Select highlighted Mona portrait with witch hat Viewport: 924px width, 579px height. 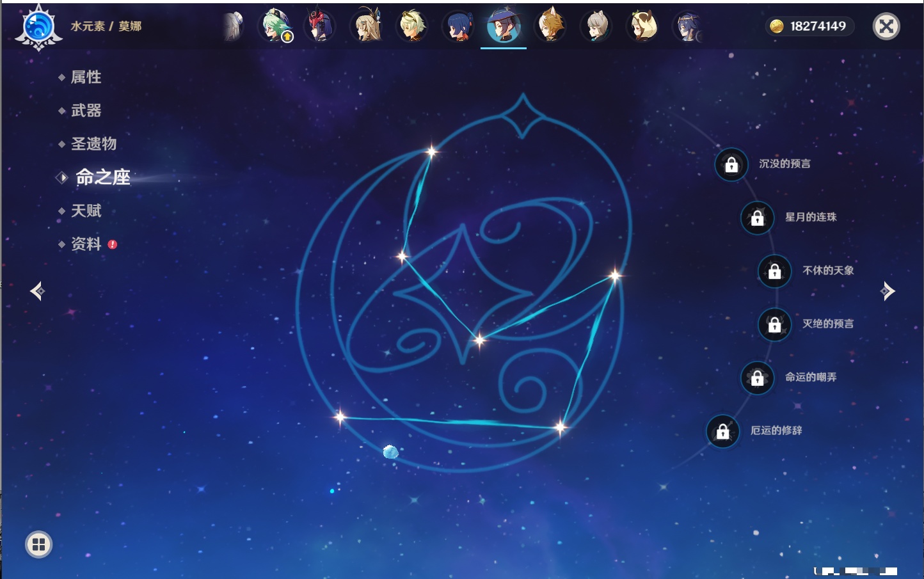(504, 26)
